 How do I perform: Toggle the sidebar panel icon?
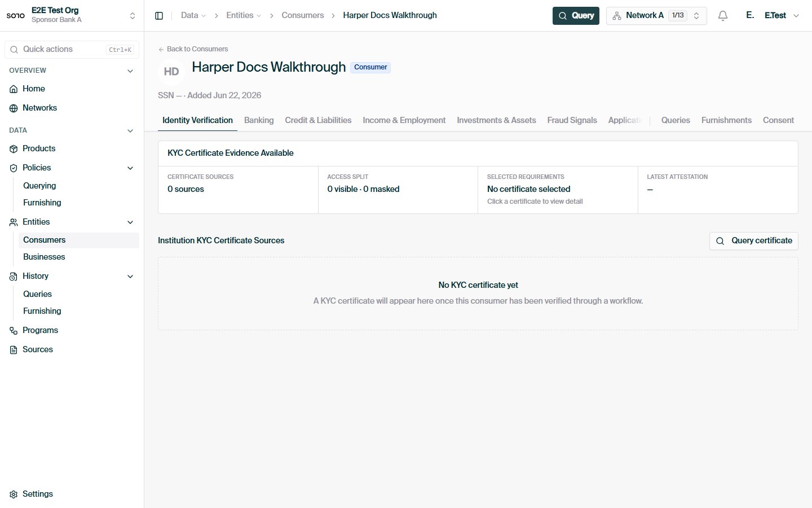(x=159, y=16)
